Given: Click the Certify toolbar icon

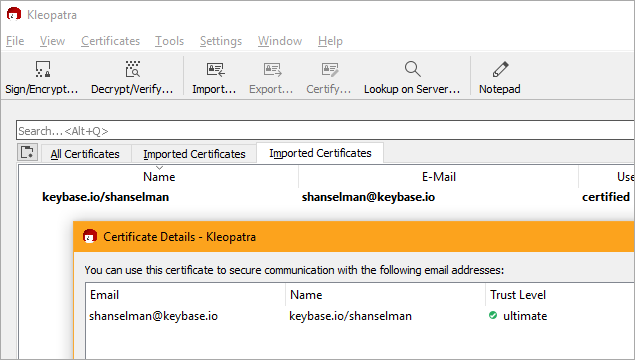Looking at the screenshot, I should point(329,69).
